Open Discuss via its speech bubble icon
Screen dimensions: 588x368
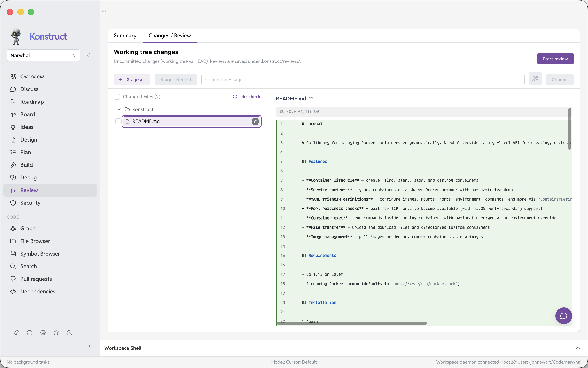(x=13, y=89)
